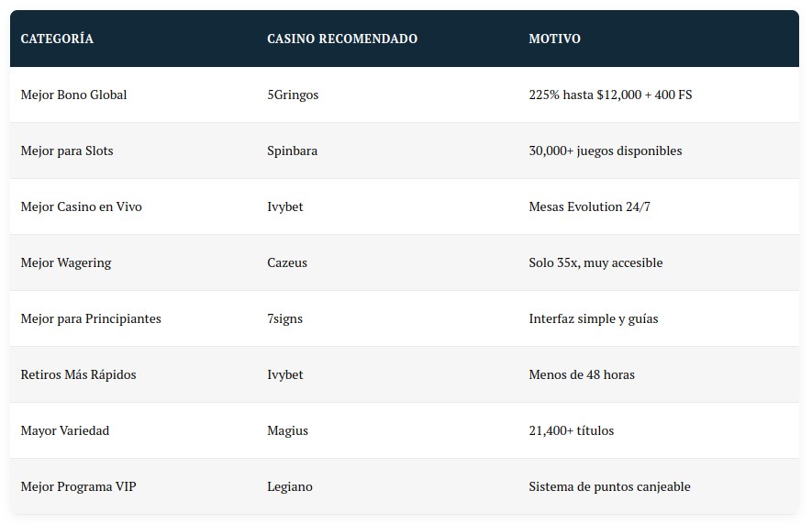Select the Spinbara casino name
Screen dimensions: 812x524
point(292,151)
